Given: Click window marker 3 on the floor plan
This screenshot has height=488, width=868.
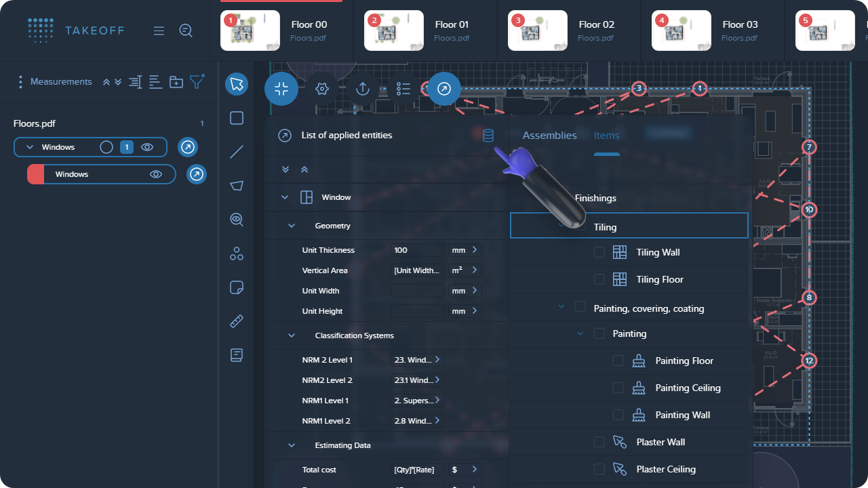Looking at the screenshot, I should pos(639,88).
